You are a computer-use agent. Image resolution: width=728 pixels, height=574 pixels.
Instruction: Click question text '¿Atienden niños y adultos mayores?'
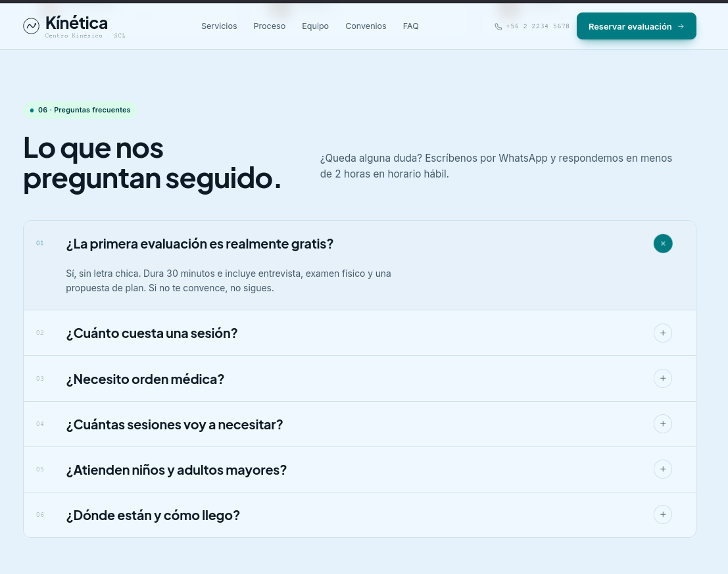click(x=176, y=470)
